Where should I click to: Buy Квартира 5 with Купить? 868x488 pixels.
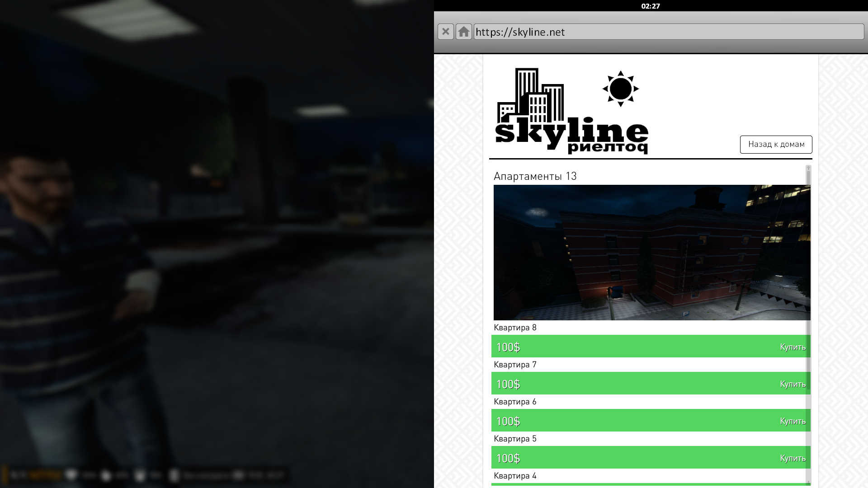tap(792, 458)
